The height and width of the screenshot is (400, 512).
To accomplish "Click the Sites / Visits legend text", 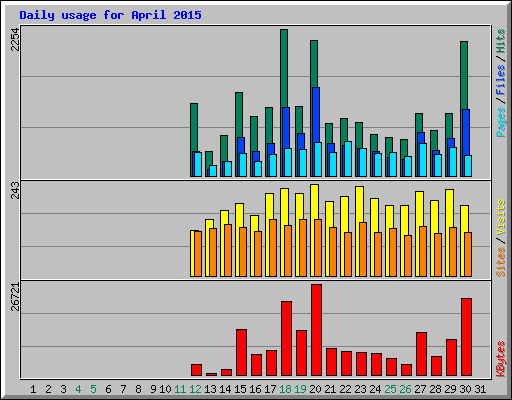I will tap(501, 238).
